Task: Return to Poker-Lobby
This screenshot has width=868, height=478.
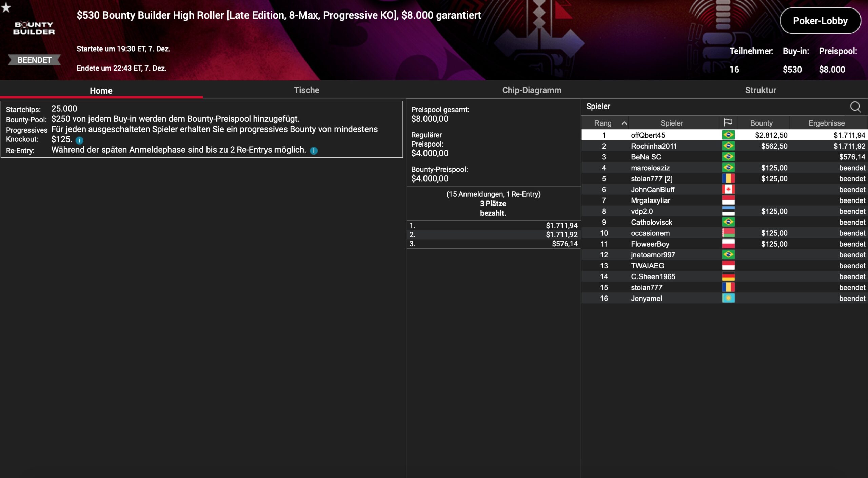Action: pos(820,21)
